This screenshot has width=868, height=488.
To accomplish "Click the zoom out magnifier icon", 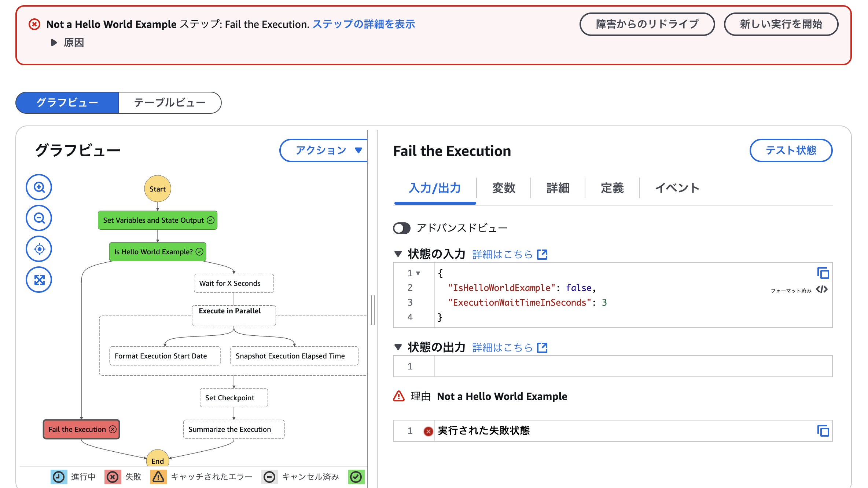I will (39, 218).
